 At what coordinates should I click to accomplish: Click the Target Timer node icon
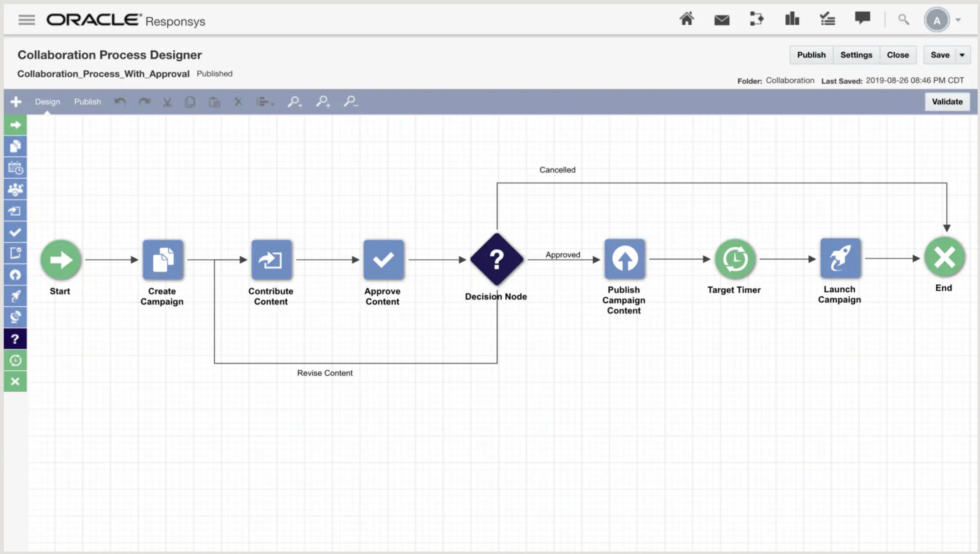click(x=734, y=259)
